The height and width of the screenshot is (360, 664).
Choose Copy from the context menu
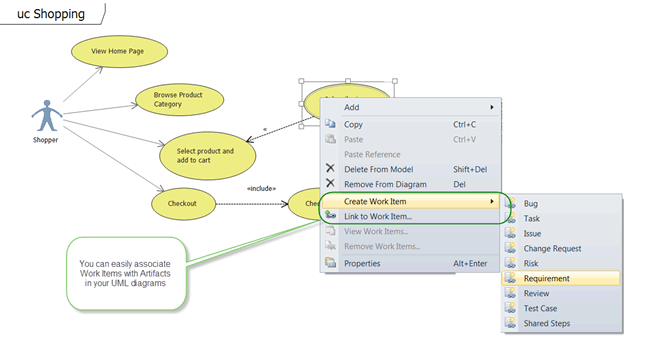(410, 124)
